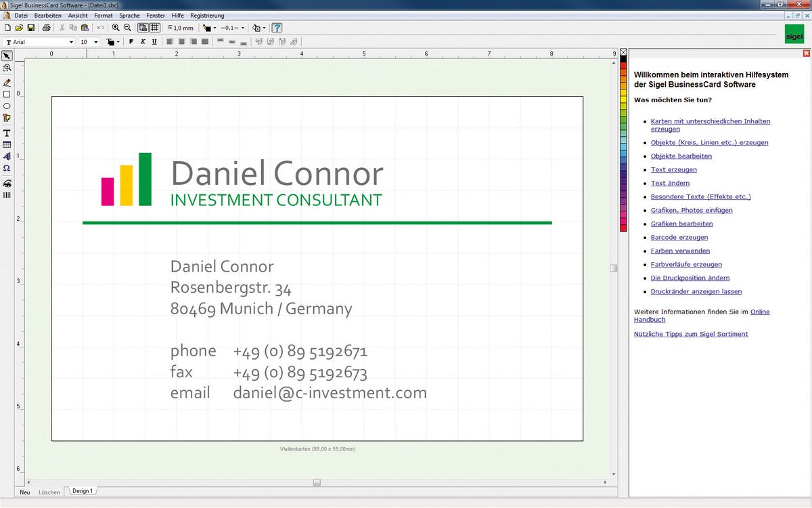Select the Rectangle tool
812x508 pixels.
[7, 93]
